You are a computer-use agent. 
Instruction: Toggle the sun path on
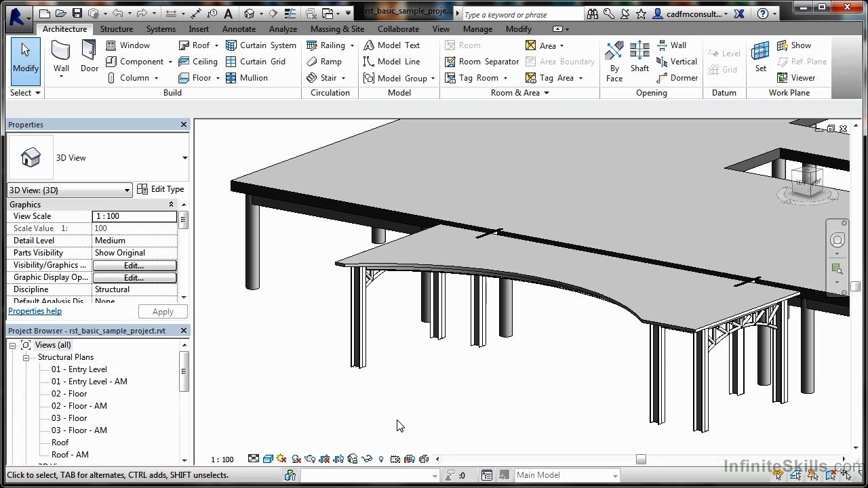point(281,459)
